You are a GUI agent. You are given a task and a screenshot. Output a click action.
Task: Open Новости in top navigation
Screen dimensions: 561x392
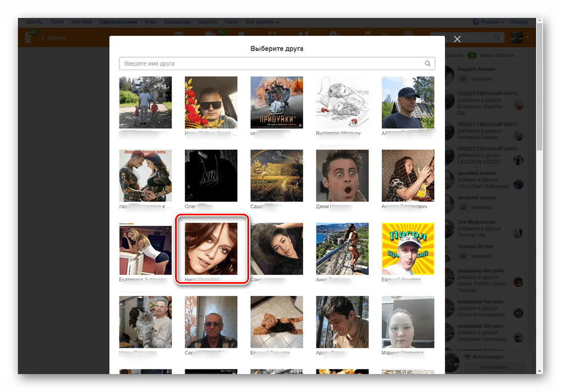(208, 22)
